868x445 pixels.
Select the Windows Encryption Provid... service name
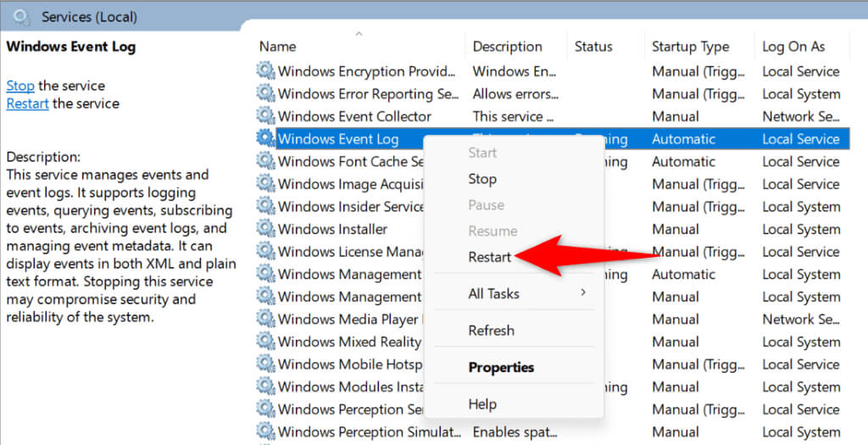pos(366,71)
